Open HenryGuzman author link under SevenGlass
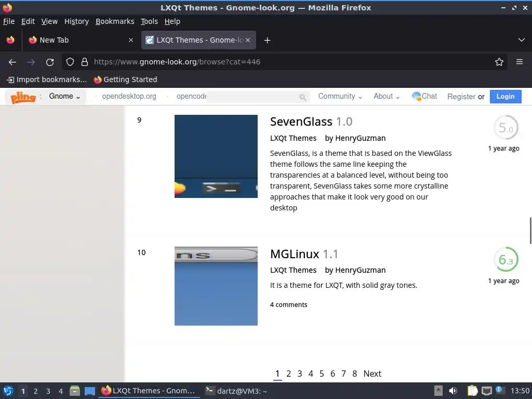Viewport: 532px width, 399px height. coord(361,138)
